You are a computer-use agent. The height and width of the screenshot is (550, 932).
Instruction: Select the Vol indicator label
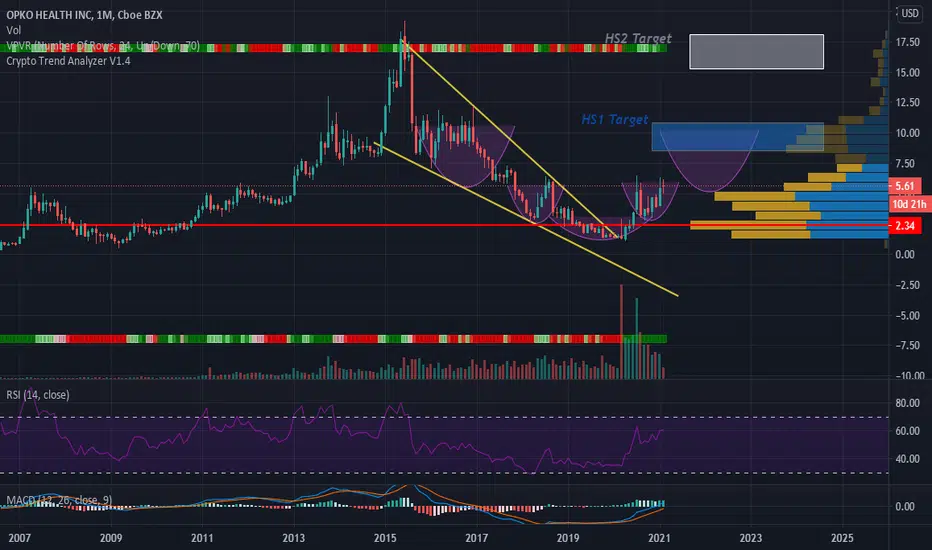(14, 30)
